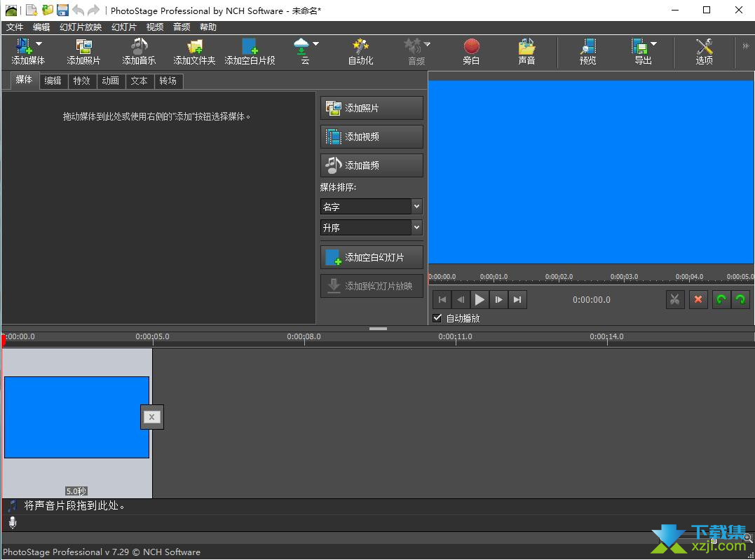Click the 自动化 wizard icon

point(360,51)
